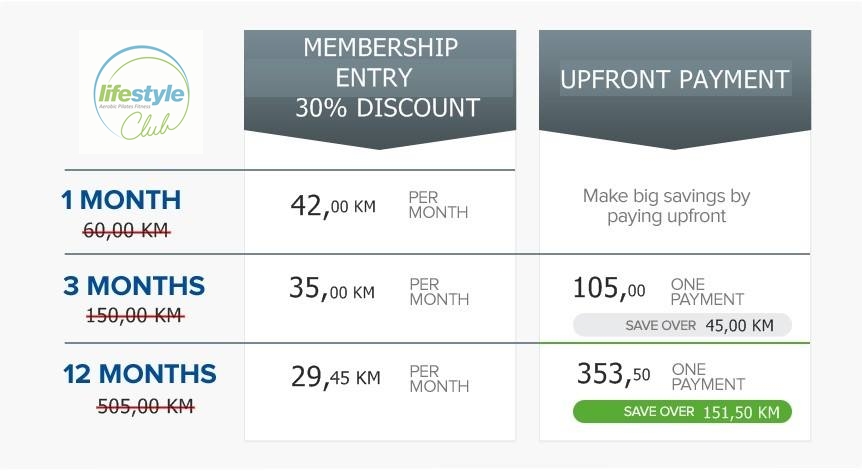Click the Make big savings by paying upfront text
Image resolution: width=862 pixels, height=471 pixels.
[666, 206]
